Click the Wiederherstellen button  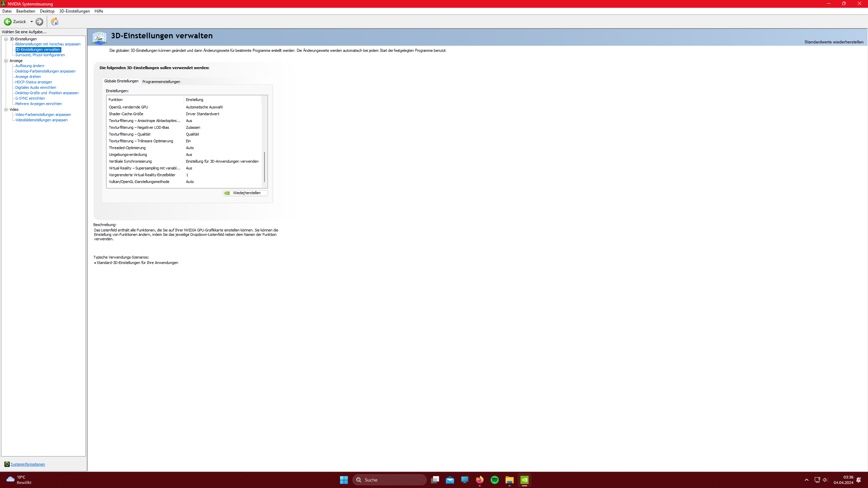click(x=245, y=193)
